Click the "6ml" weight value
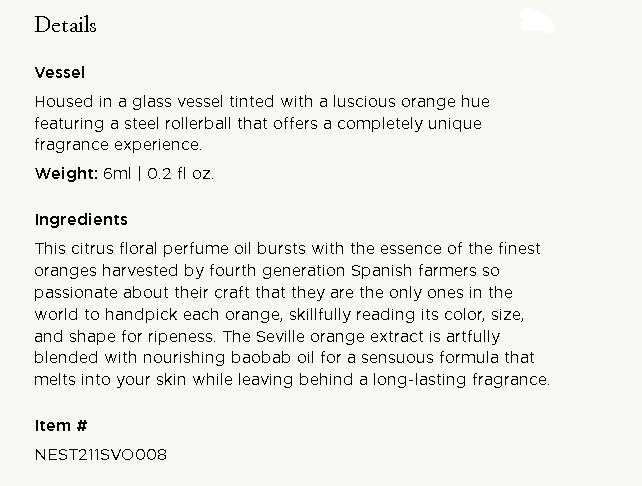 pyautogui.click(x=116, y=174)
